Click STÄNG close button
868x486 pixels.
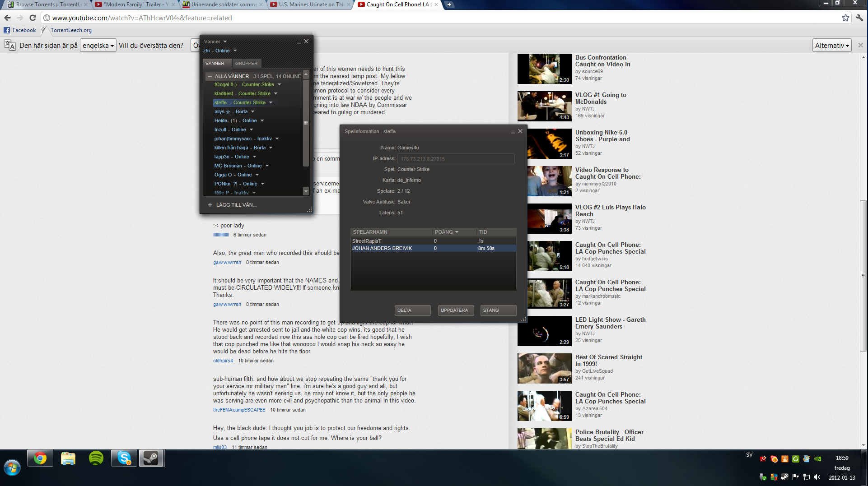point(498,310)
